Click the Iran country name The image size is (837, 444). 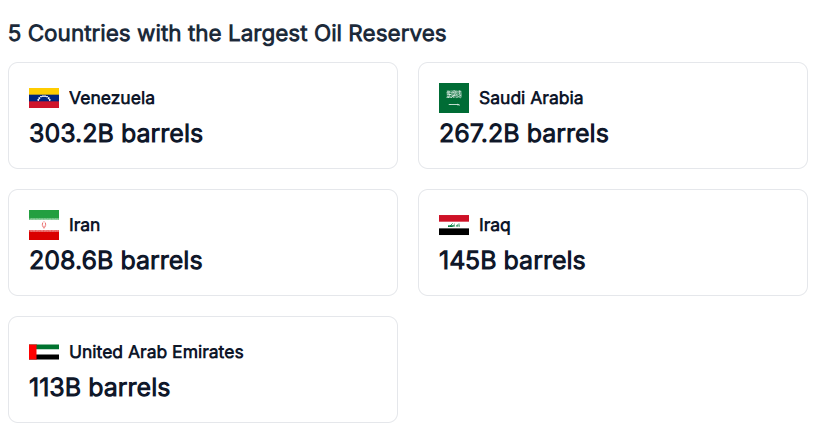pos(85,225)
